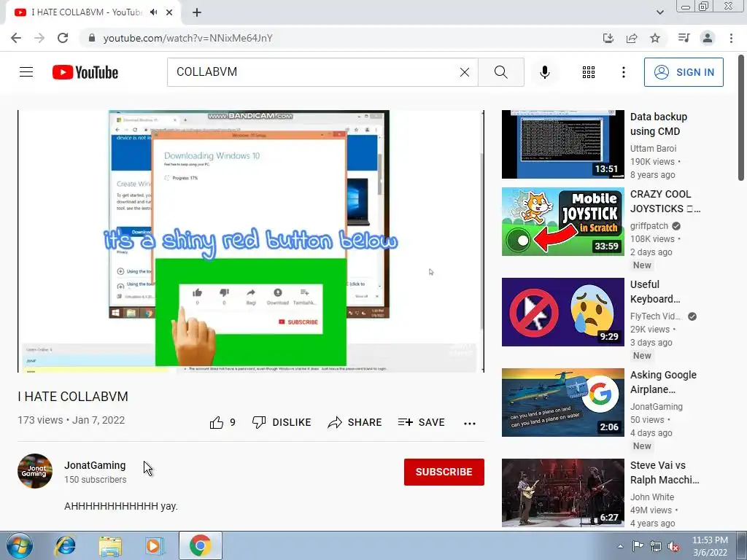Click the install app icon in address bar
Image resolution: width=747 pixels, height=560 pixels.
608,38
